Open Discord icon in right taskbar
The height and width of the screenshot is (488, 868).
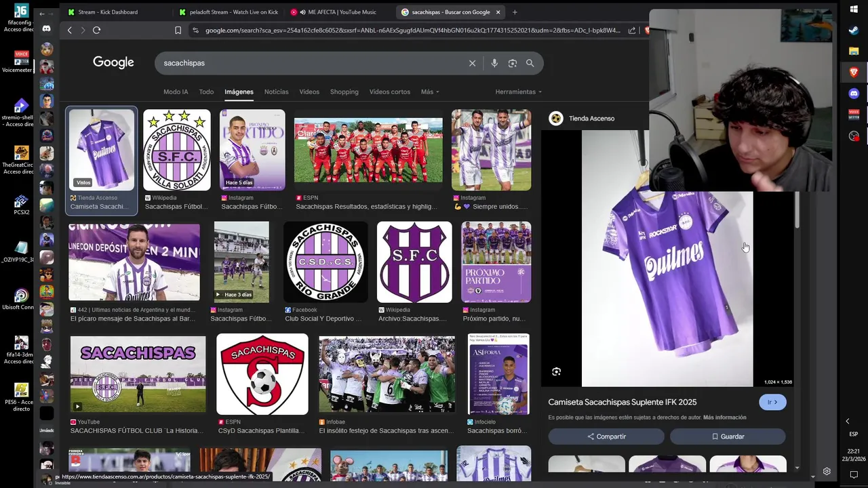pyautogui.click(x=854, y=94)
